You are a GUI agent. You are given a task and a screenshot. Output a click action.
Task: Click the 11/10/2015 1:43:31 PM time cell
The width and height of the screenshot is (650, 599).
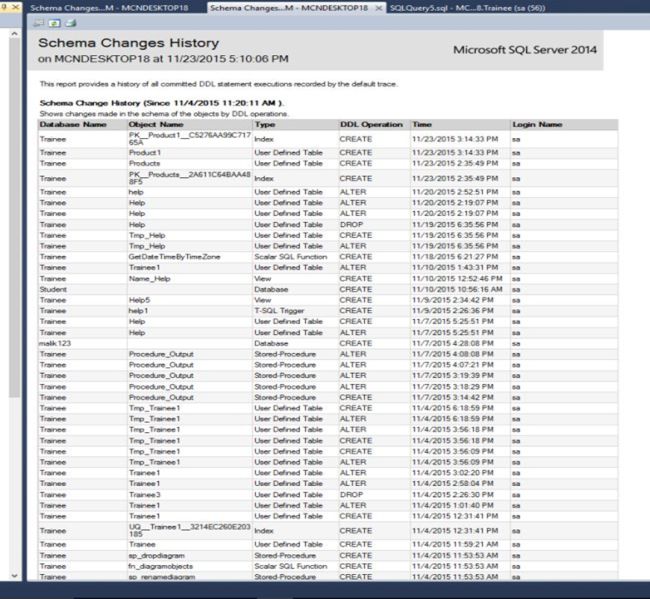coord(455,267)
